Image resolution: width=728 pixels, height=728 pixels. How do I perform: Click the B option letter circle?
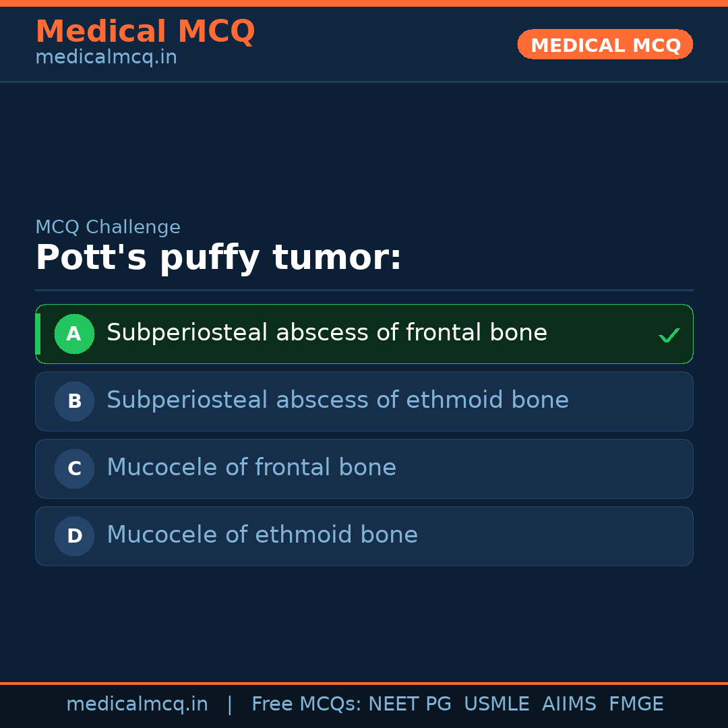pos(74,401)
